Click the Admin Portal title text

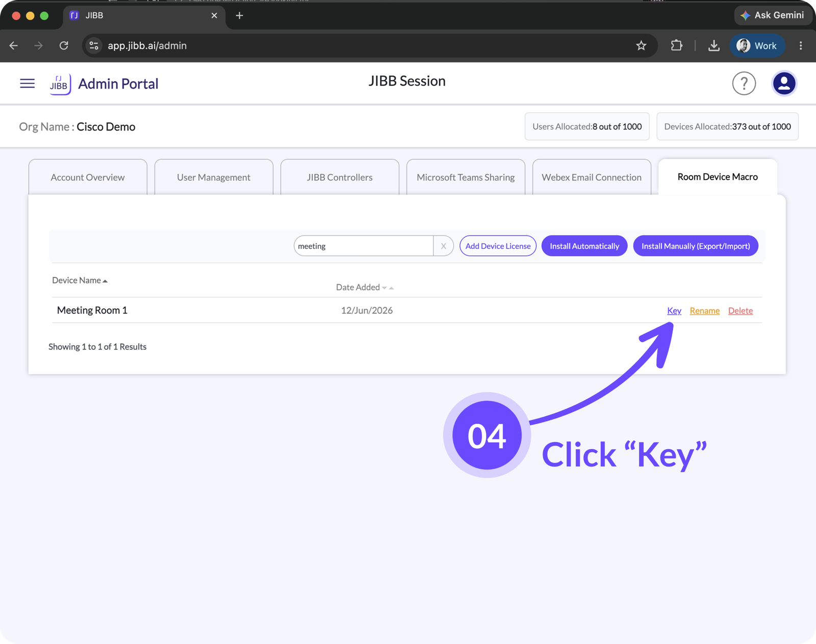pos(118,84)
